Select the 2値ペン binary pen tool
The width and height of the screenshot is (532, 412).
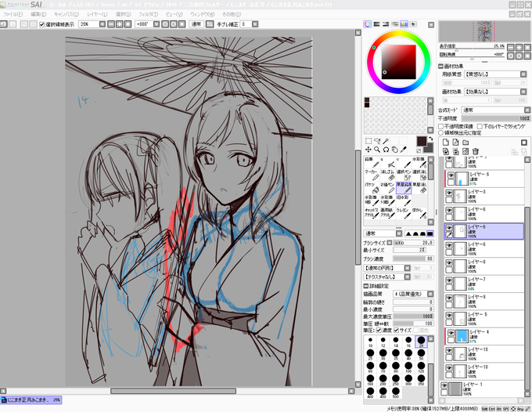point(387,188)
